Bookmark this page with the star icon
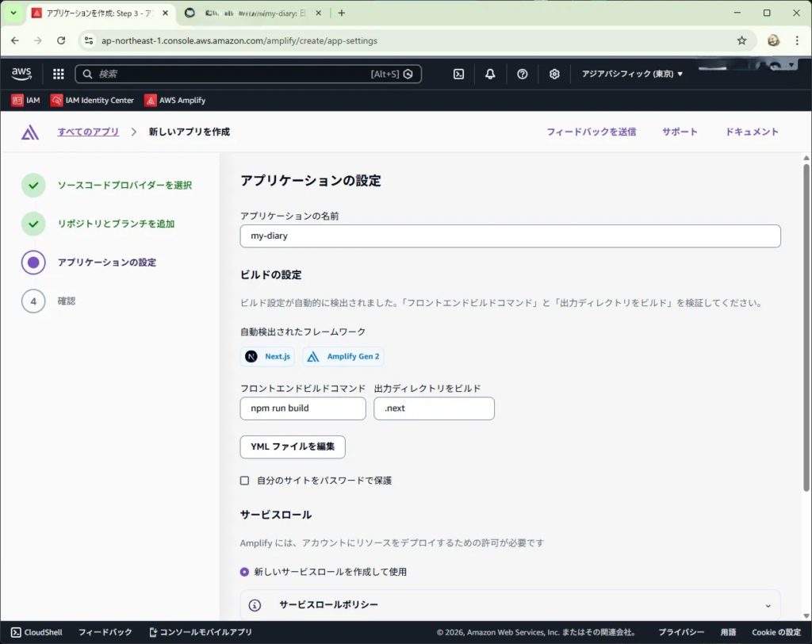812x644 pixels. click(741, 40)
